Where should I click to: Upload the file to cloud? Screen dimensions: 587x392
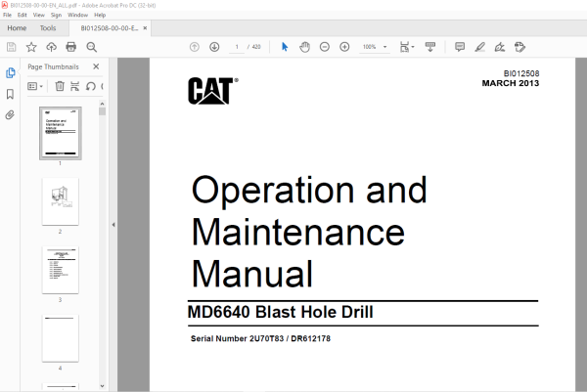(x=51, y=47)
